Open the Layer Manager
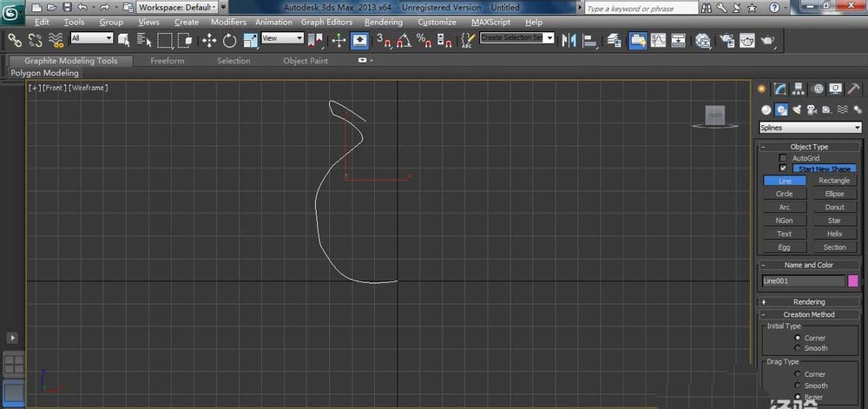 coord(614,40)
